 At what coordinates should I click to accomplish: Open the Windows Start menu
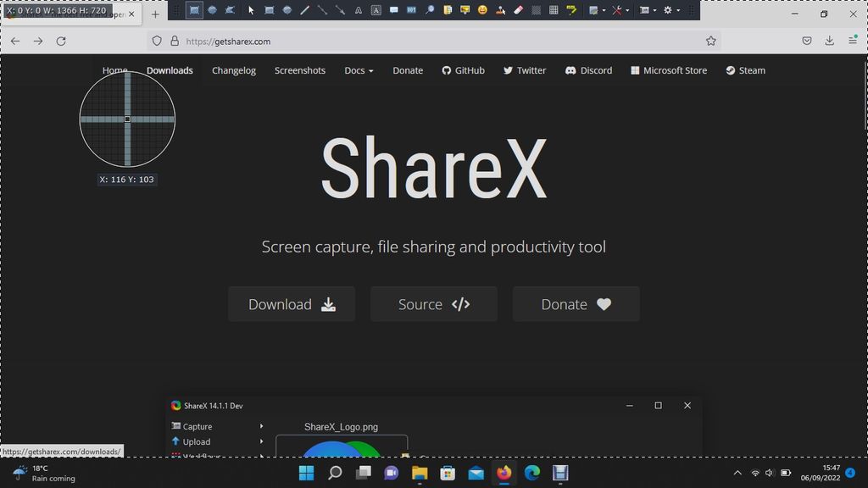click(x=306, y=473)
